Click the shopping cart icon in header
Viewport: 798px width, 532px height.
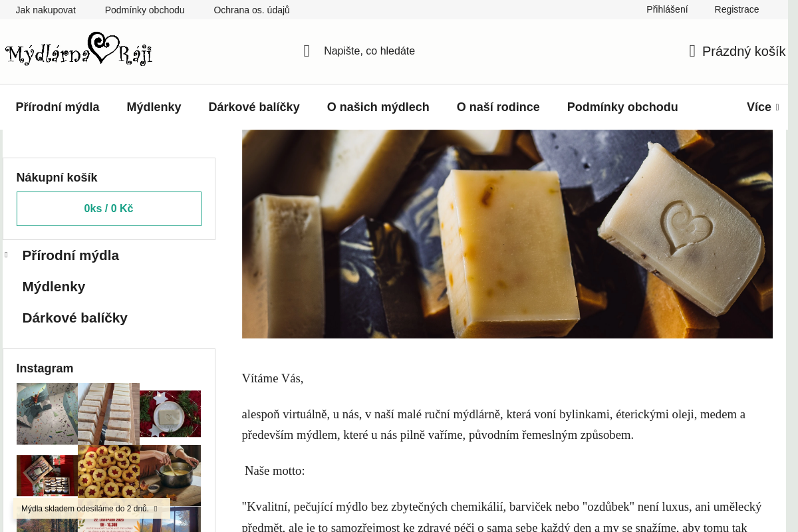coord(692,51)
